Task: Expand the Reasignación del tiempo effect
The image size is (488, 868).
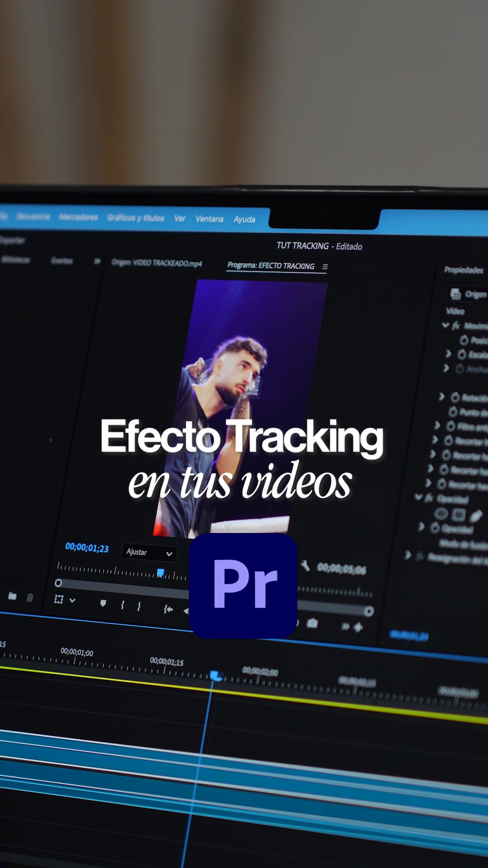Action: pos(408,555)
